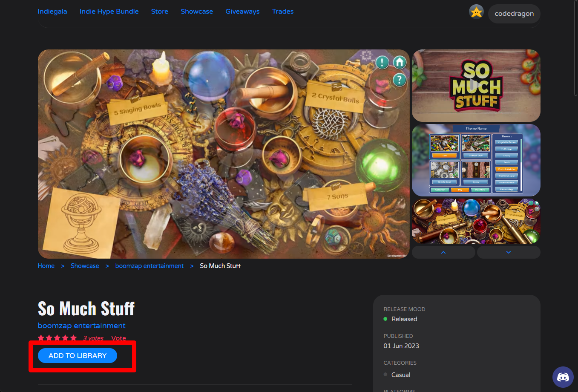Viewport: 578px width, 392px height.
Task: Click the five-star rating
Action: coord(57,338)
